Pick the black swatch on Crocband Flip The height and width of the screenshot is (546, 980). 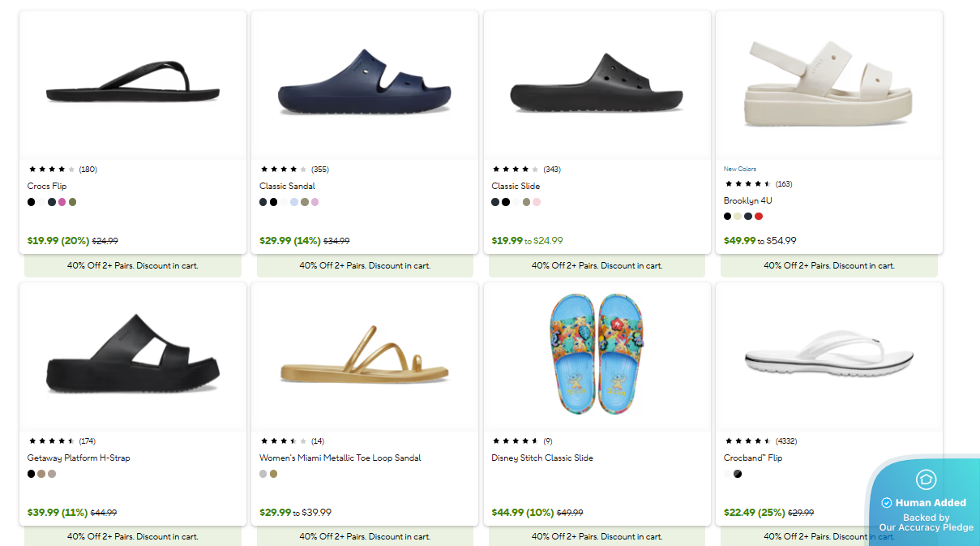point(738,473)
